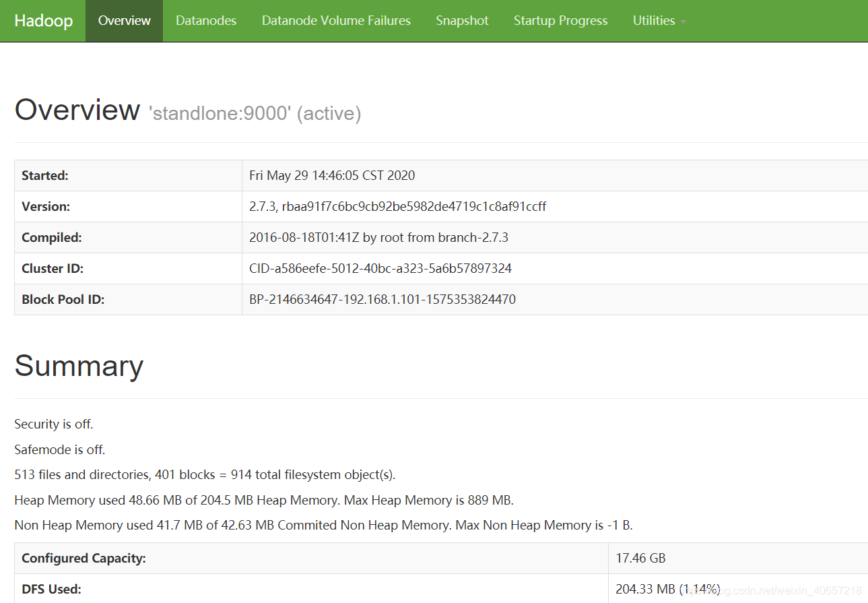Click the Block Pool ID: label
Screen dimensions: 868x603
point(63,299)
